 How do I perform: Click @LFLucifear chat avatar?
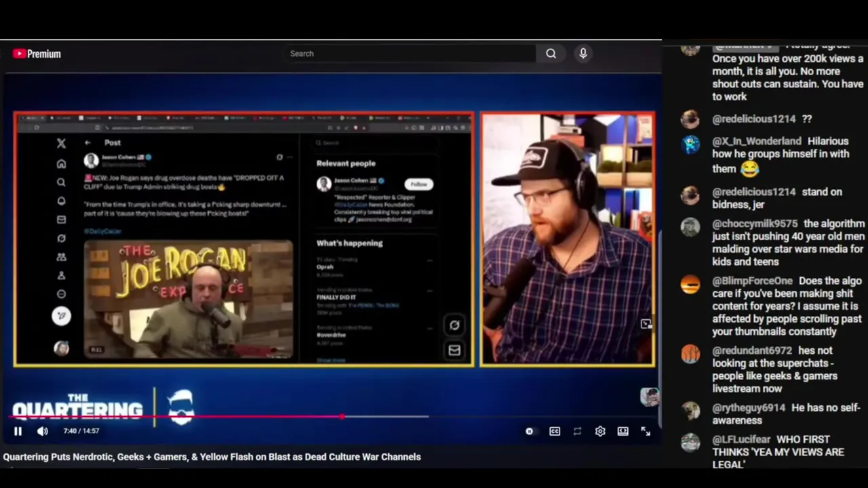click(x=690, y=443)
